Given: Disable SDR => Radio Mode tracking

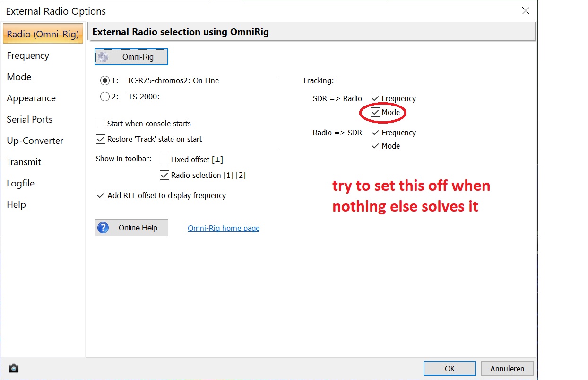Looking at the screenshot, I should point(375,113).
